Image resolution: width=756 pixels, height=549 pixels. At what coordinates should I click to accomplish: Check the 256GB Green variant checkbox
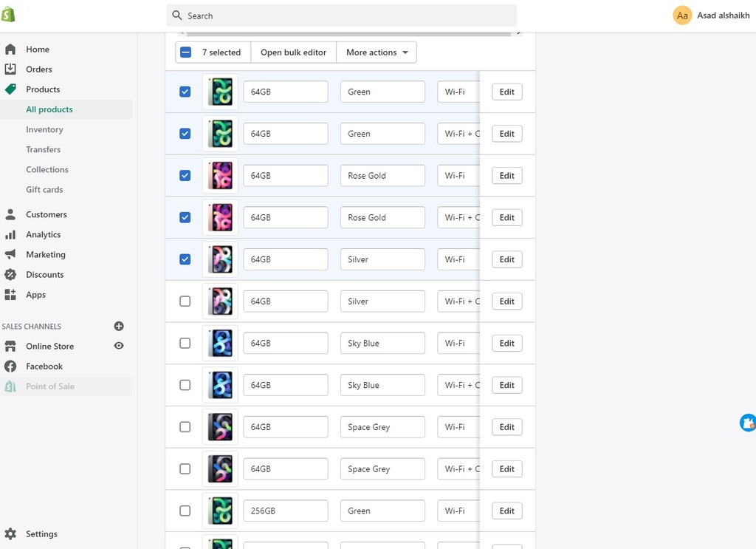(185, 511)
